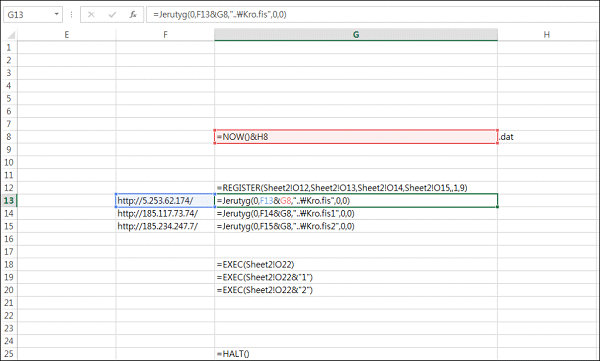Select row 1 header

[9, 47]
